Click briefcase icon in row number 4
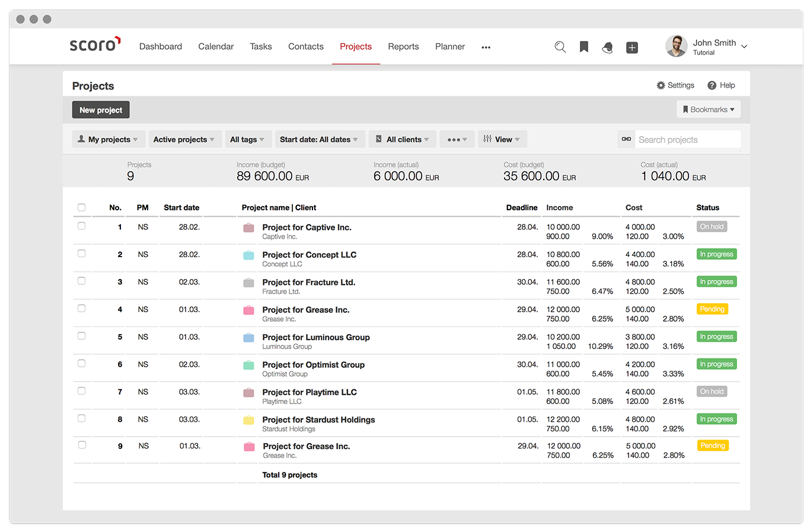The height and width of the screenshot is (532, 810). tap(248, 310)
